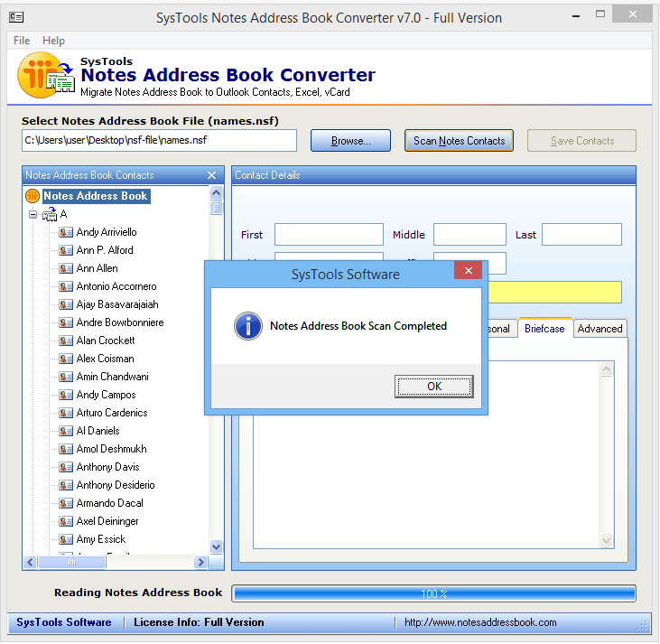This screenshot has width=660, height=644.
Task: Click the names.nsf file path field
Action: click(159, 140)
